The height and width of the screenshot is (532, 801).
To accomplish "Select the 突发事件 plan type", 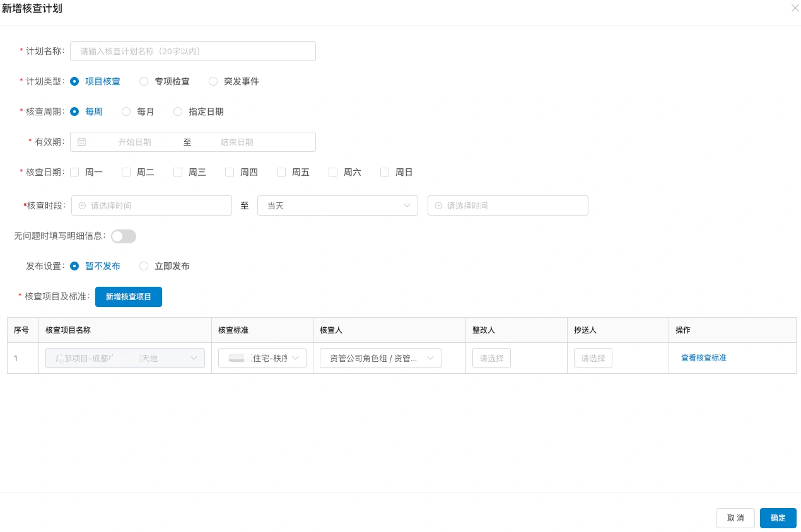I will tap(233, 81).
